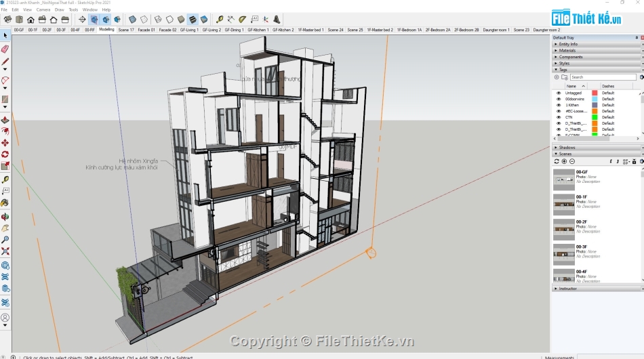The height and width of the screenshot is (359, 644).
Task: Sort tags by Name column header
Action: (x=575, y=86)
